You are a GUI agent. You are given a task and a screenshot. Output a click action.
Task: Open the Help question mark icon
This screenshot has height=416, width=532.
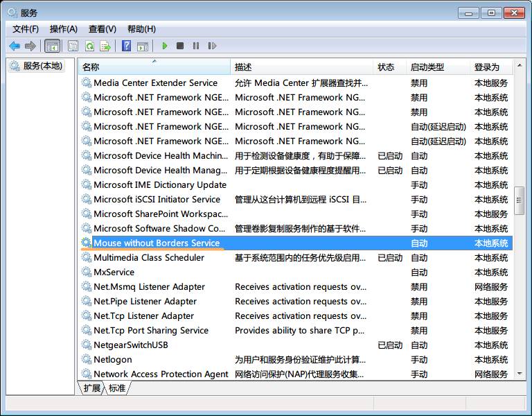coord(127,46)
